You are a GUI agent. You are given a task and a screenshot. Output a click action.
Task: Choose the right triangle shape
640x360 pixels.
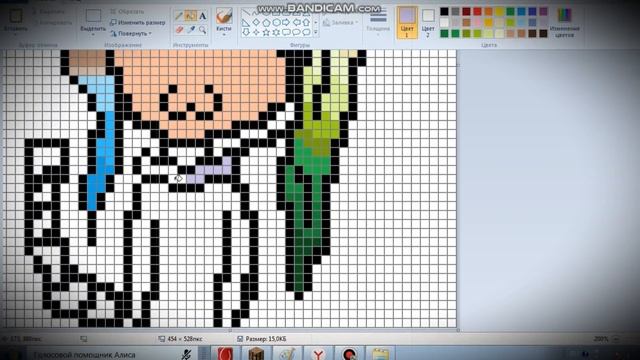coord(246,23)
